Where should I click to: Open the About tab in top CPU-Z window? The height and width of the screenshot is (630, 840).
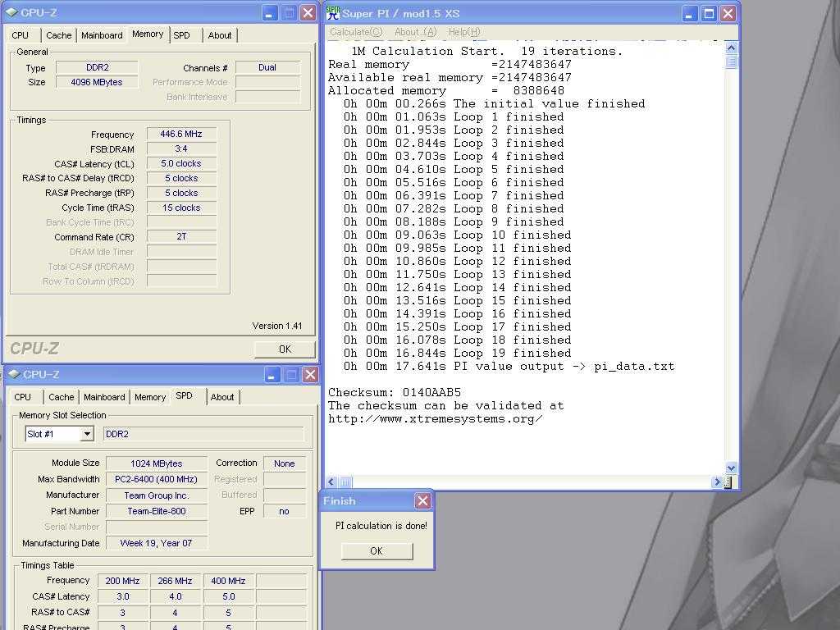coord(220,35)
